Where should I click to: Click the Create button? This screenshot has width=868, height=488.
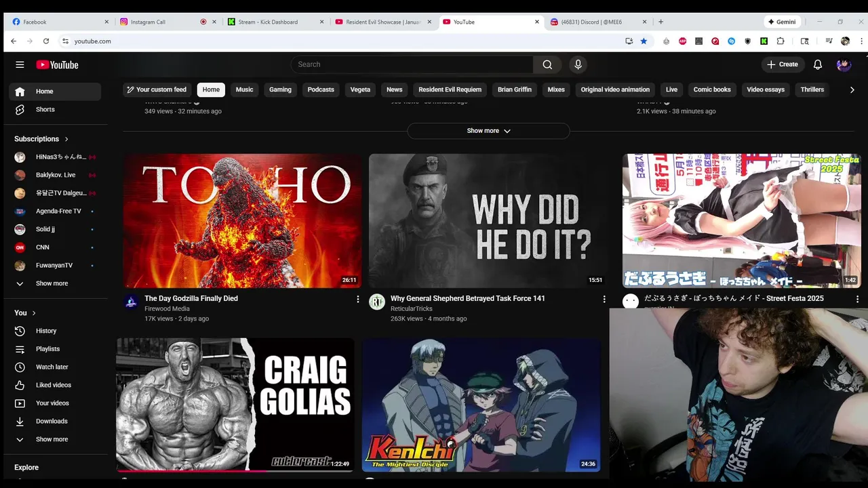tap(783, 64)
